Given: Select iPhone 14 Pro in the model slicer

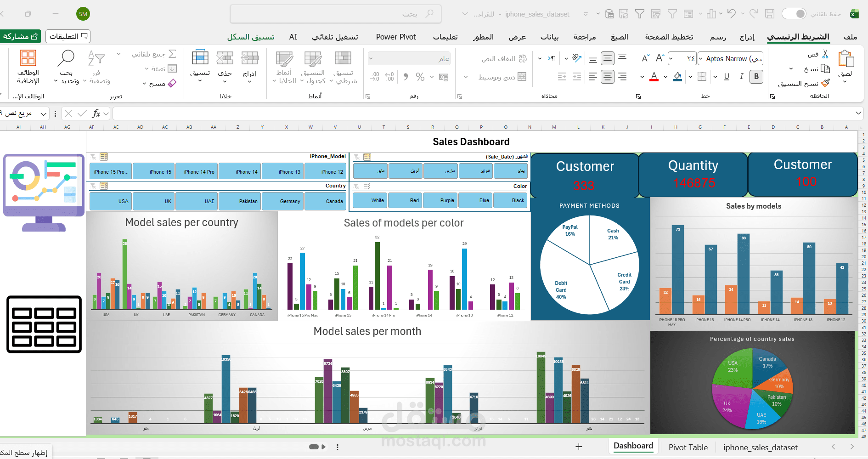Looking at the screenshot, I should (x=197, y=171).
